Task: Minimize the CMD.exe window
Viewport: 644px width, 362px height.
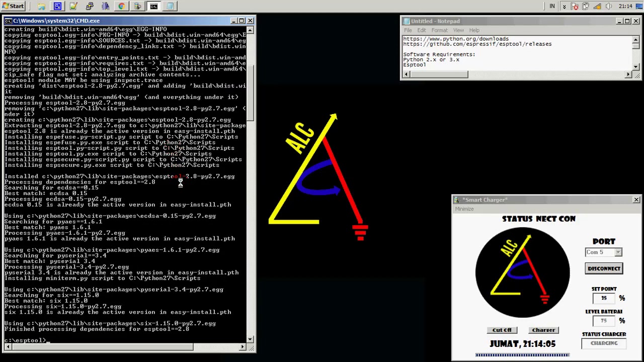Action: click(234, 21)
